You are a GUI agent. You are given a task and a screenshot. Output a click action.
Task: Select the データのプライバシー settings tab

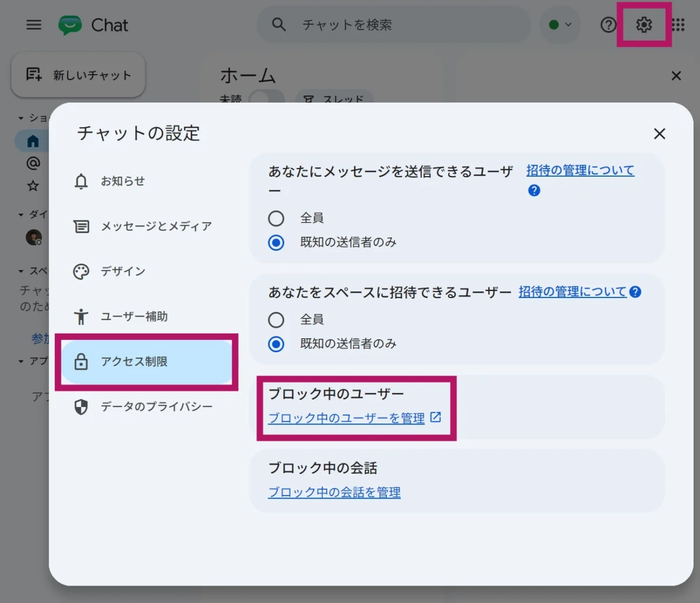tap(146, 406)
